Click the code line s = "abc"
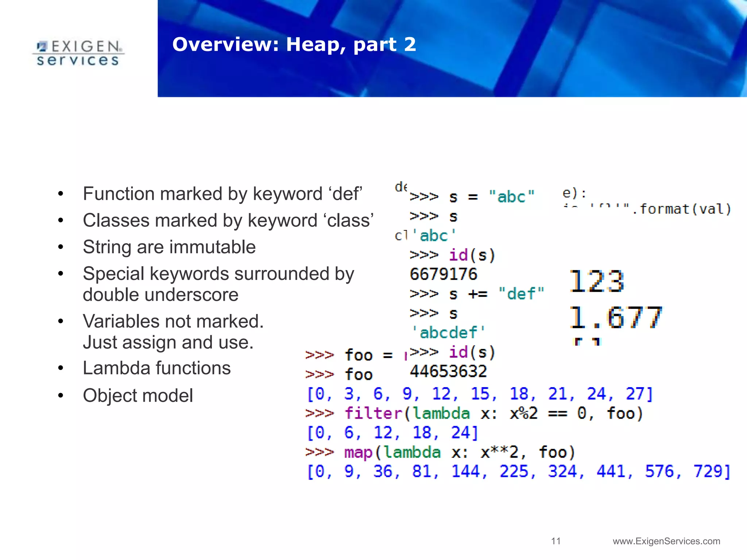This screenshot has height=560, width=747. pos(472,197)
